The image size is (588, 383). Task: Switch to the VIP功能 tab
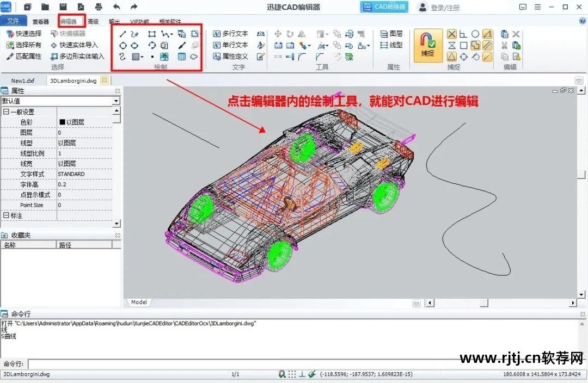pyautogui.click(x=139, y=21)
